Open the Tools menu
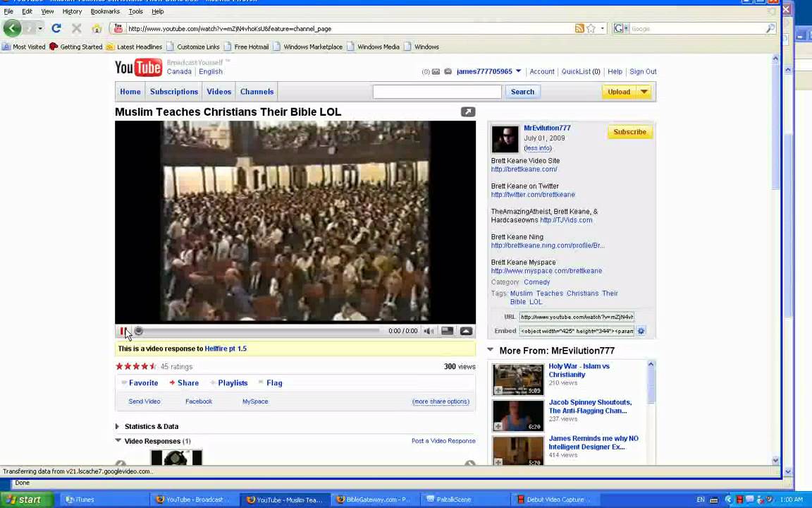The image size is (812, 508). coord(135,11)
